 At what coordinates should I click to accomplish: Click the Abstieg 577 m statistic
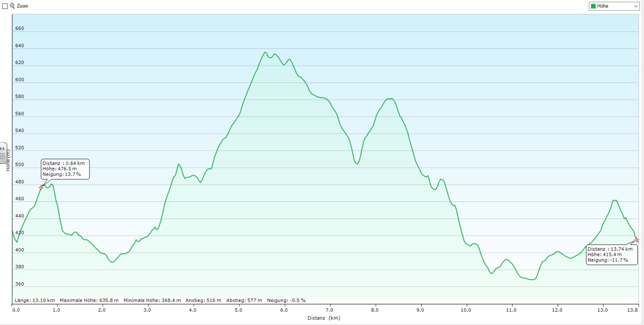point(244,300)
